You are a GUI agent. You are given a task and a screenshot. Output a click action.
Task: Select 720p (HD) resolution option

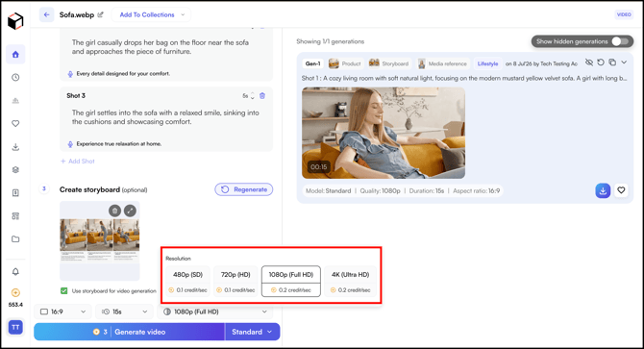pos(235,282)
